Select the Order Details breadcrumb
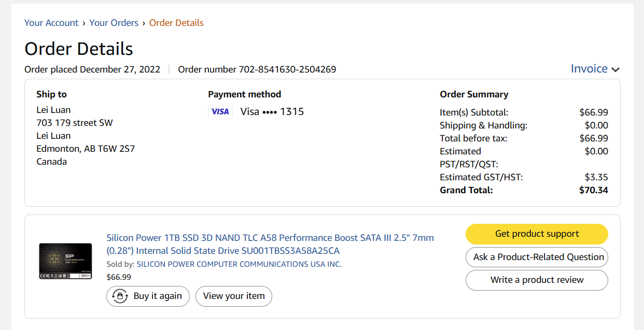 point(176,23)
